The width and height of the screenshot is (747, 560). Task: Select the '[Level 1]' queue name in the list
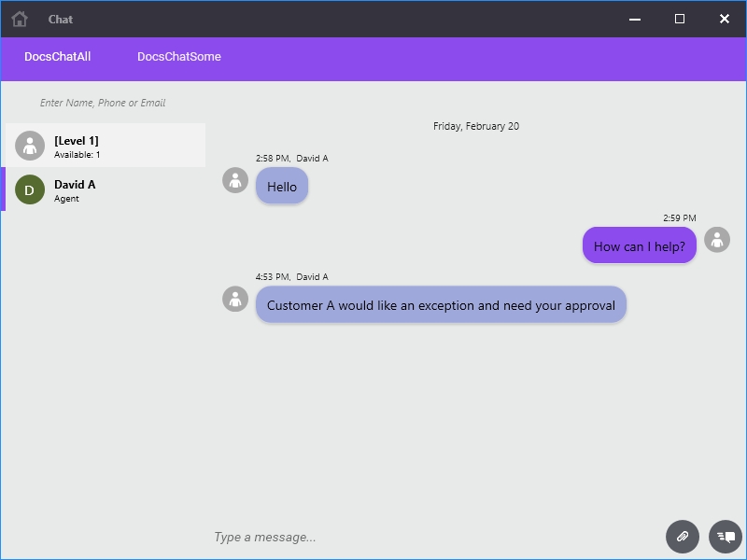pyautogui.click(x=77, y=141)
